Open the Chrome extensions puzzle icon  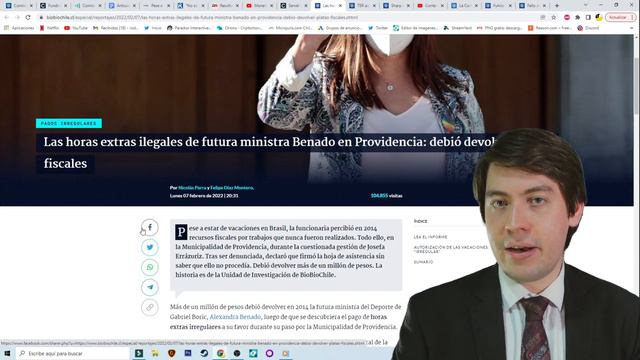click(578, 18)
